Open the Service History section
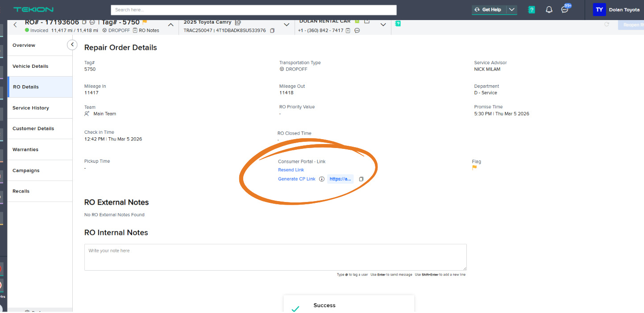 40,108
